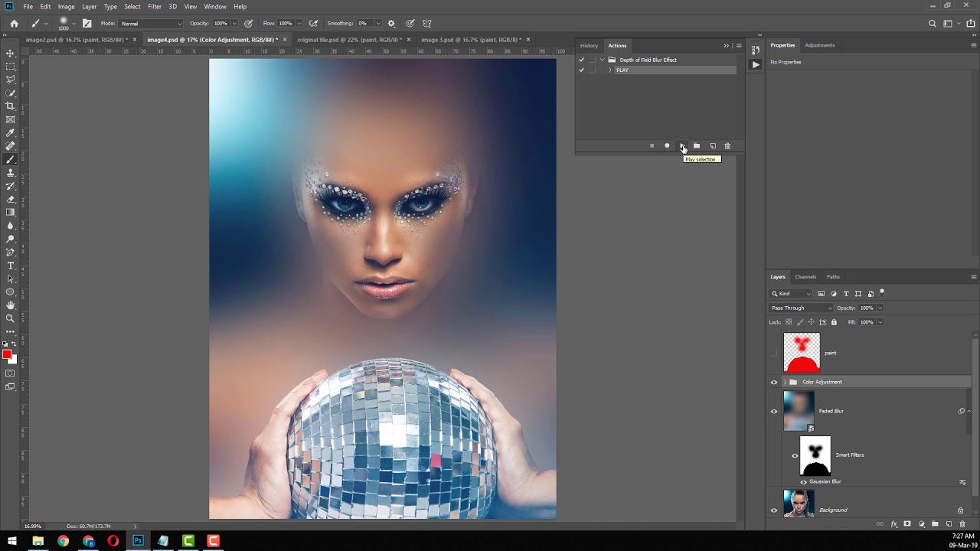Open brush smoothing options gear
This screenshot has height=551, width=980.
(x=391, y=24)
